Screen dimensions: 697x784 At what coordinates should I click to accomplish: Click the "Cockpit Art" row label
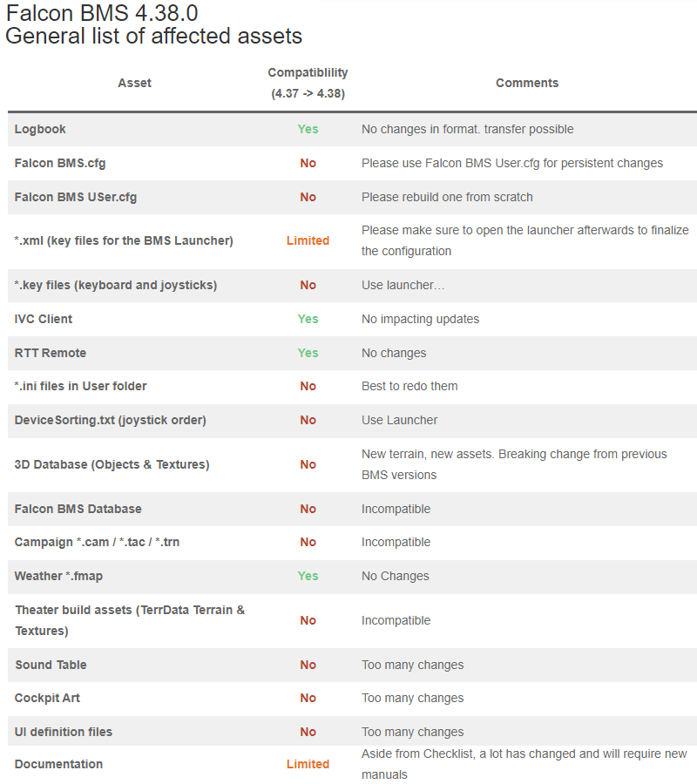tap(47, 698)
